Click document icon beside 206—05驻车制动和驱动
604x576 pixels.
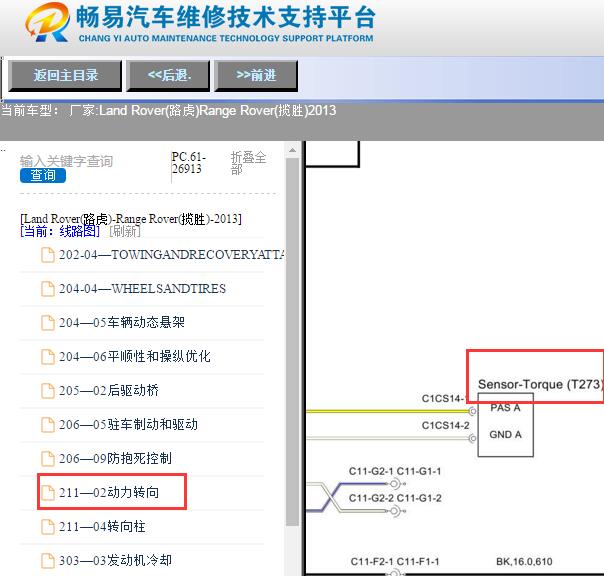coord(48,425)
